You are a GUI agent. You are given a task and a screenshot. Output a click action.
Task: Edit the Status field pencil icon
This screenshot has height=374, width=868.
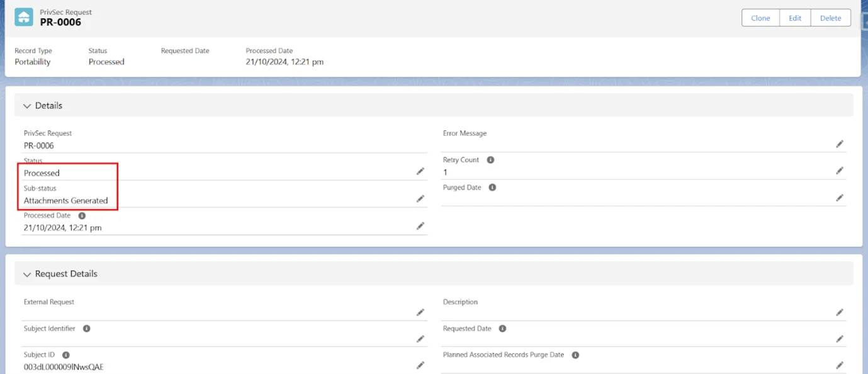point(420,171)
